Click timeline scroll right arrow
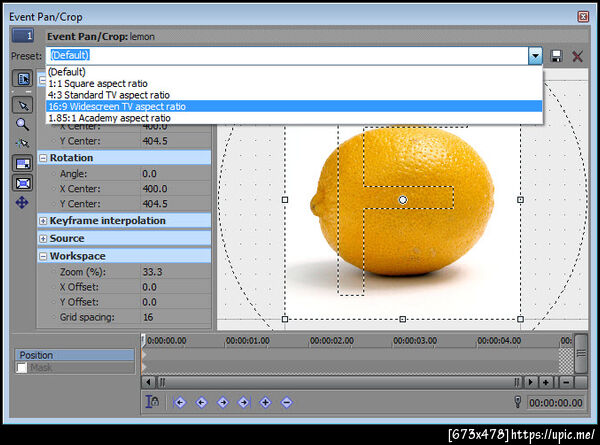Image resolution: width=600 pixels, height=445 pixels. tap(530, 382)
